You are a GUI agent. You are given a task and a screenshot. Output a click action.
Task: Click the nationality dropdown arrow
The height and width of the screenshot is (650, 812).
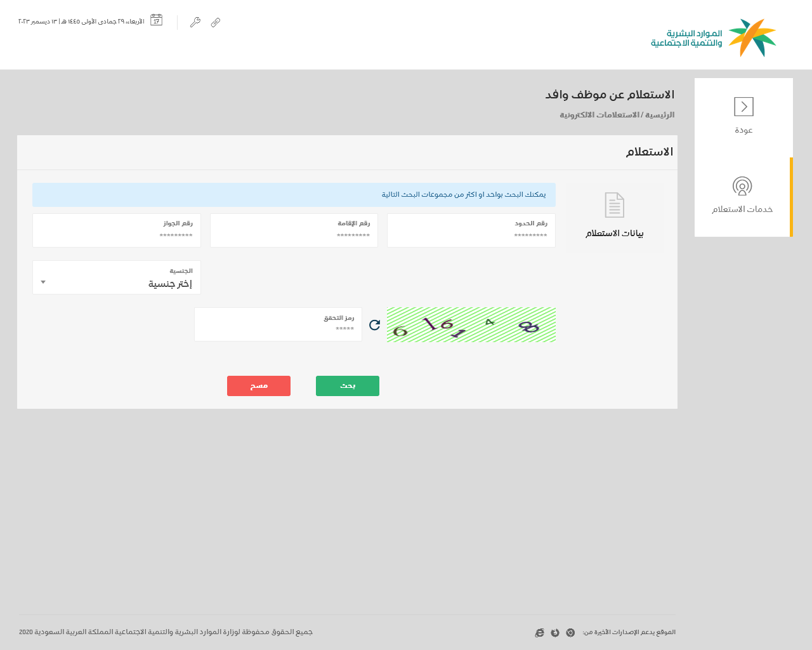pyautogui.click(x=43, y=282)
